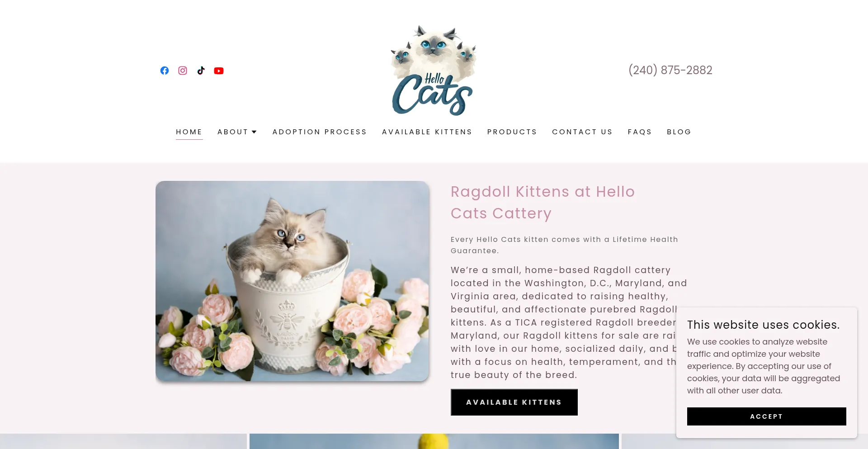Select Available Kittens in navigation bar

[427, 132]
